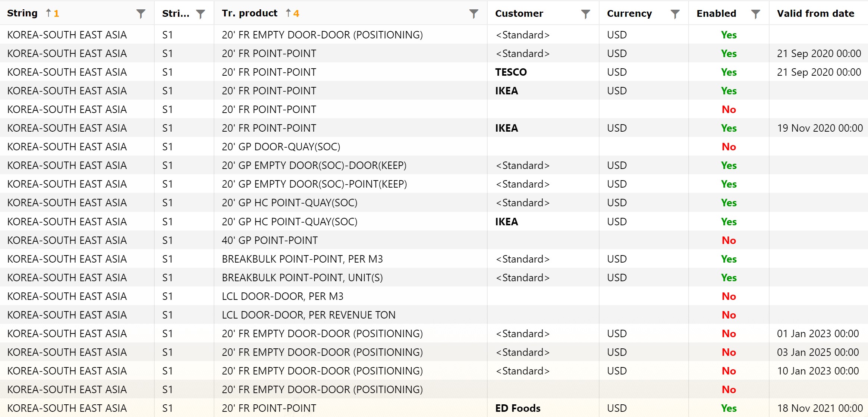Select the ED Foods customer cell
868x417 pixels.
pyautogui.click(x=543, y=408)
